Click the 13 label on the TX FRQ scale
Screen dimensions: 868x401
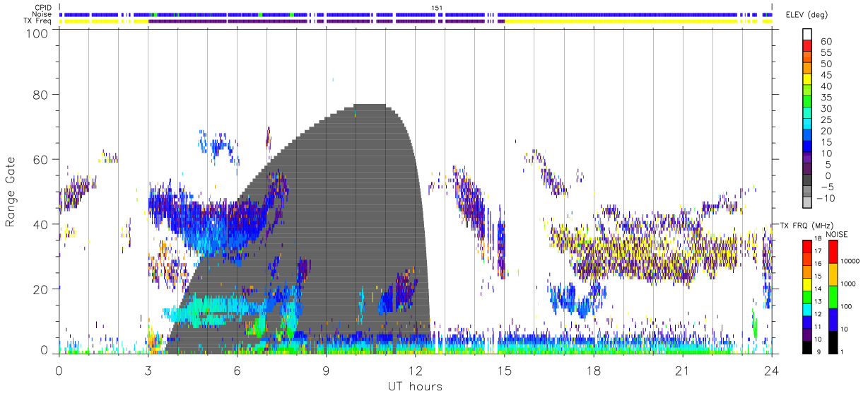point(818,301)
